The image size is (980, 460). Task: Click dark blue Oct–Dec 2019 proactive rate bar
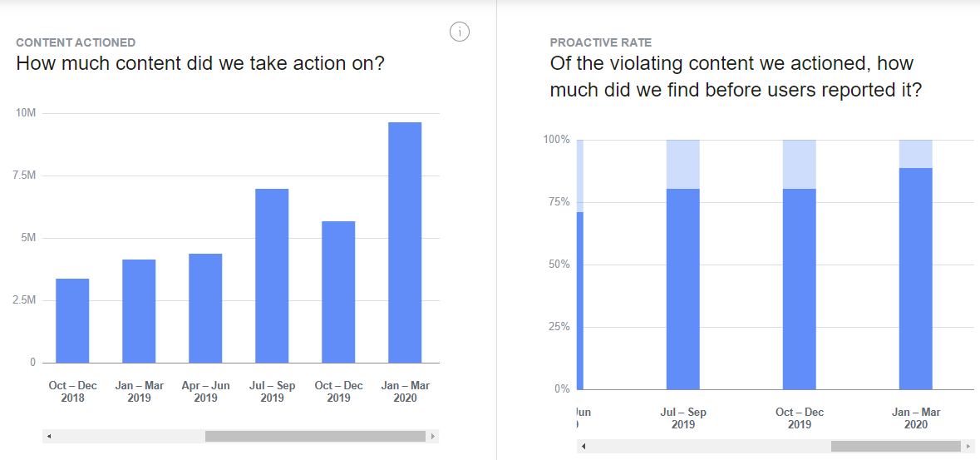(800, 289)
